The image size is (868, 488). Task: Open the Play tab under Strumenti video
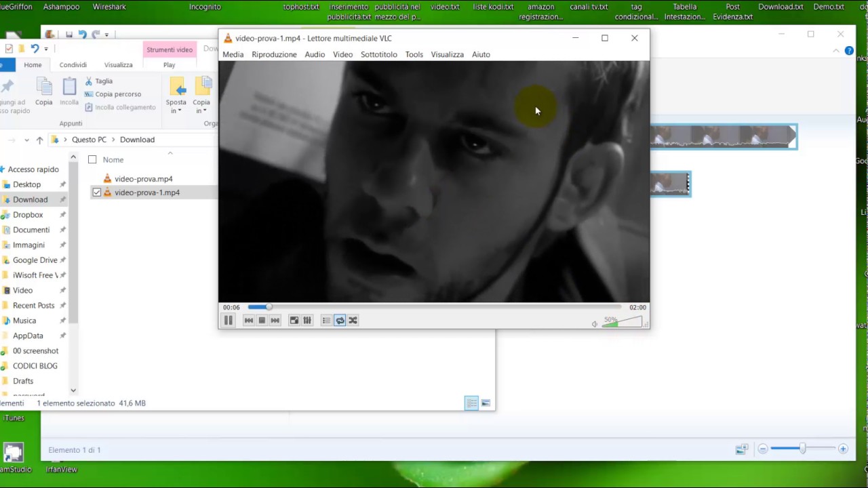pyautogui.click(x=169, y=65)
